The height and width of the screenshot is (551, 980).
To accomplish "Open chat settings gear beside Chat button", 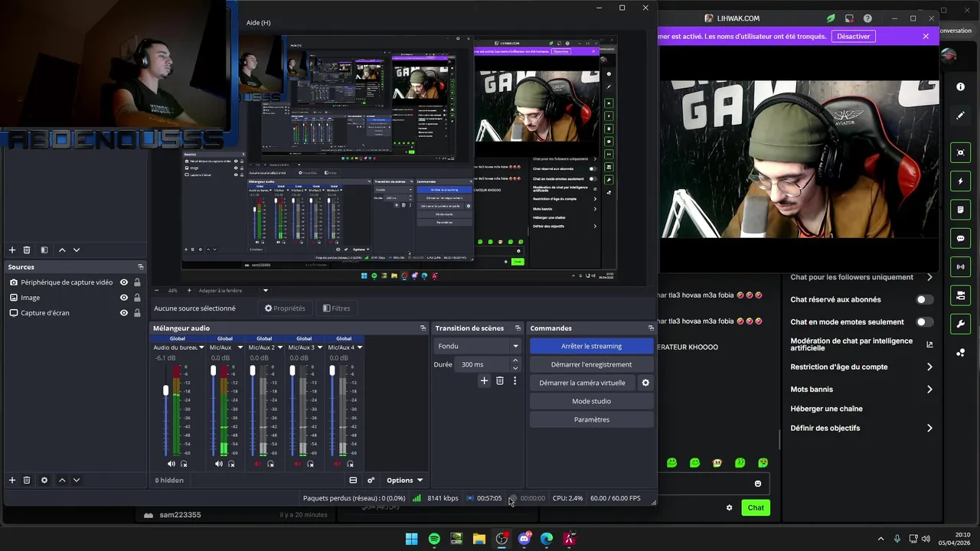I will pyautogui.click(x=729, y=507).
